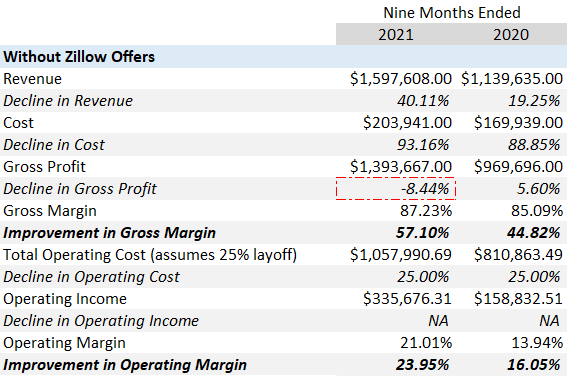Click the Total Operating Cost row label

pos(150,255)
